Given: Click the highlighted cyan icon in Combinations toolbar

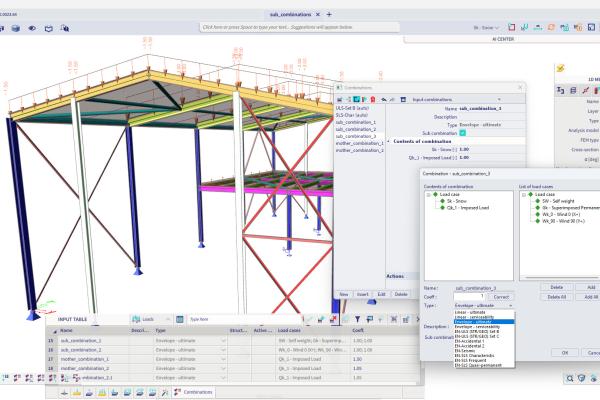Looking at the screenshot, I should [356, 100].
